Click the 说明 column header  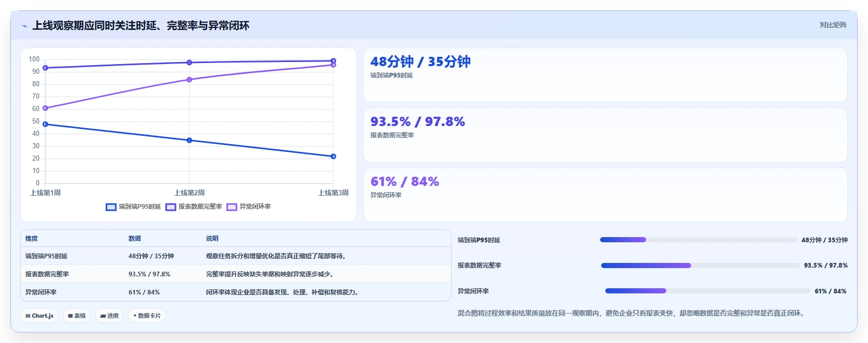pyautogui.click(x=212, y=239)
